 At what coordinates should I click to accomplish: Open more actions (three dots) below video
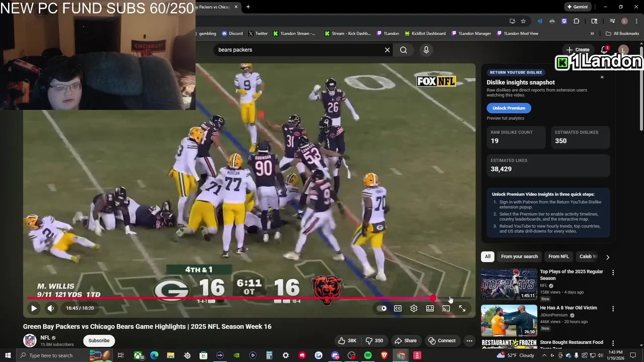pos(469,340)
